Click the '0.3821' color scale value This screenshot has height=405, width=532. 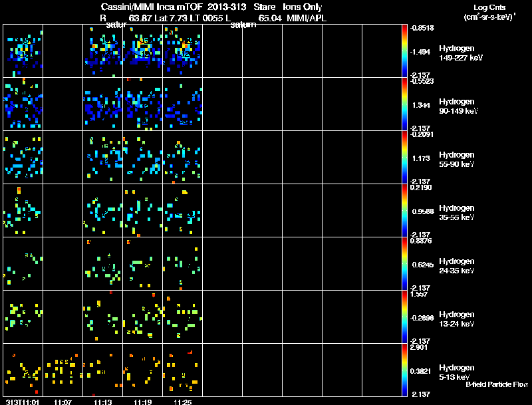[421, 372]
